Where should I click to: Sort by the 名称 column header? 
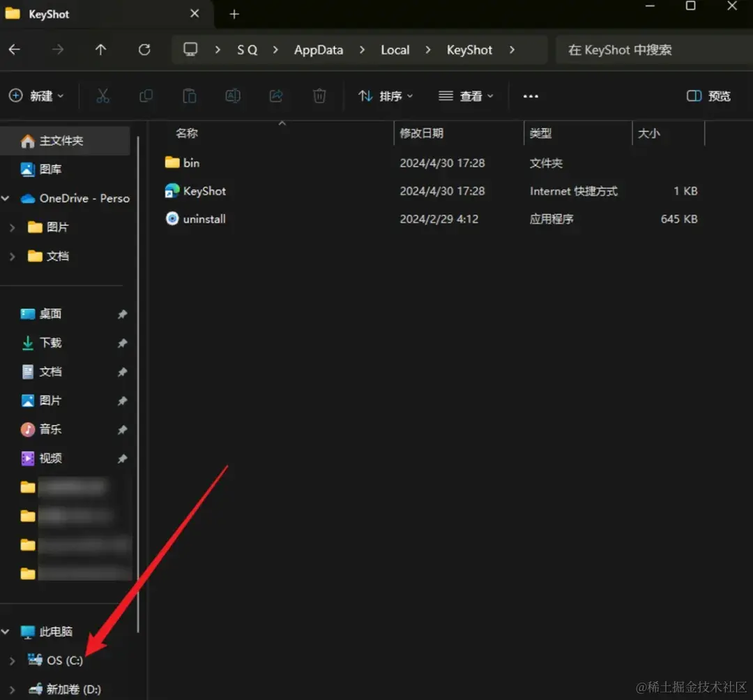pos(186,133)
